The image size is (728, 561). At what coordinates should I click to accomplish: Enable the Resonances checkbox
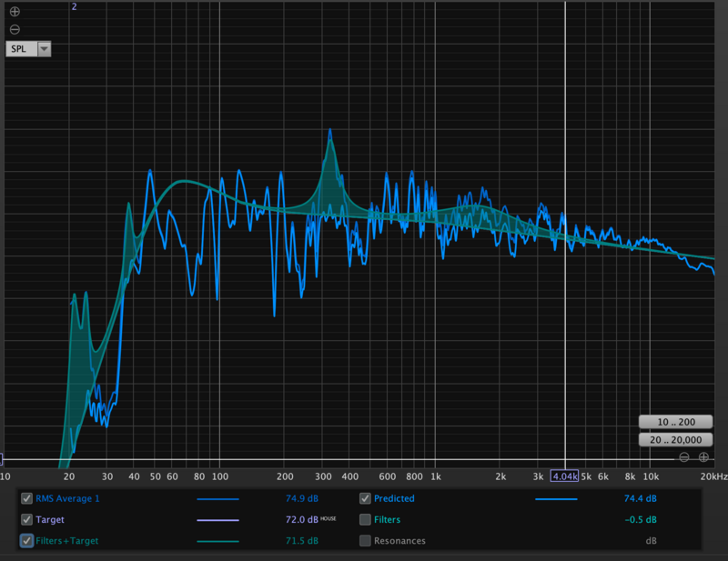(x=365, y=541)
